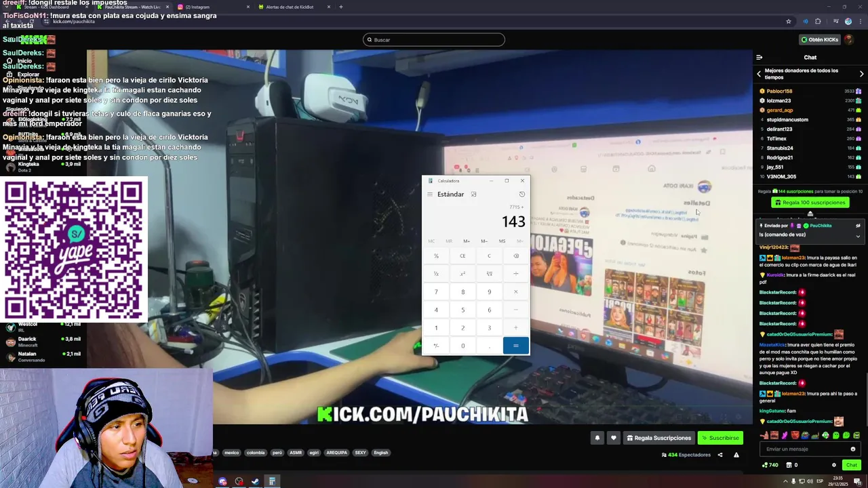This screenshot has width=868, height=488.
Task: Bookmark the page with the star icon
Action: (x=788, y=21)
